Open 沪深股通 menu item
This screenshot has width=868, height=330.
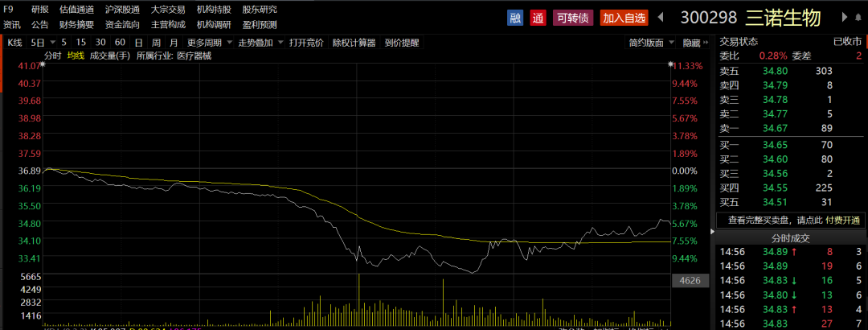(122, 10)
